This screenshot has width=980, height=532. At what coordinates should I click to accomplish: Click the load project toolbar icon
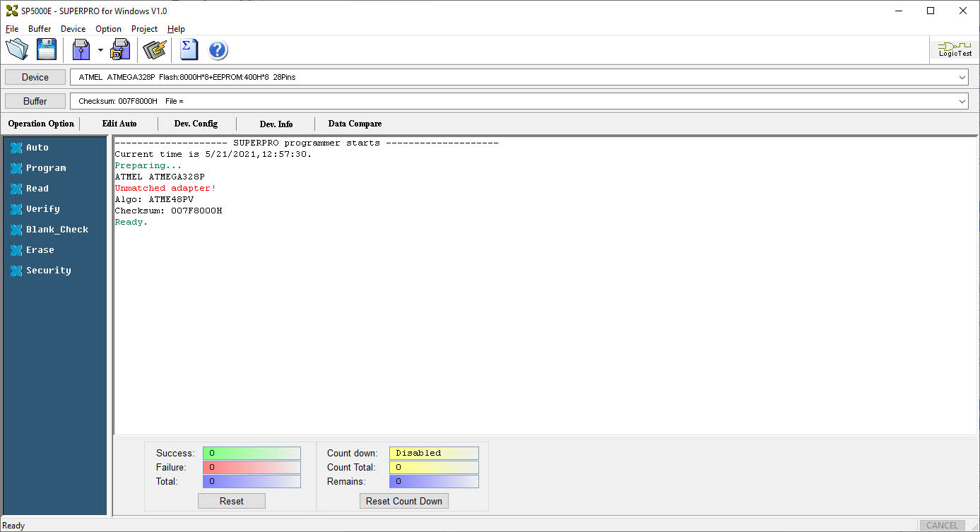(x=81, y=49)
